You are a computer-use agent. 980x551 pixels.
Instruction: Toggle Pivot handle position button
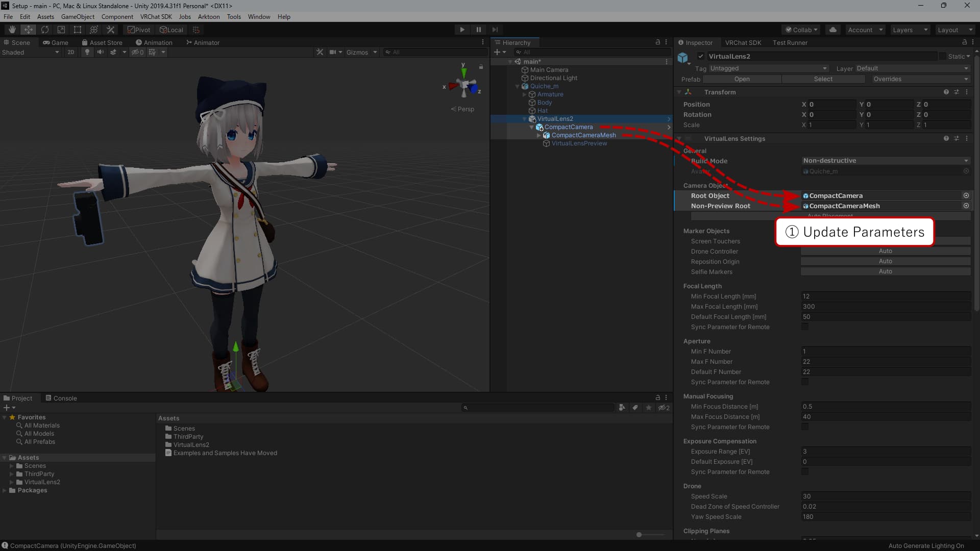(x=139, y=30)
